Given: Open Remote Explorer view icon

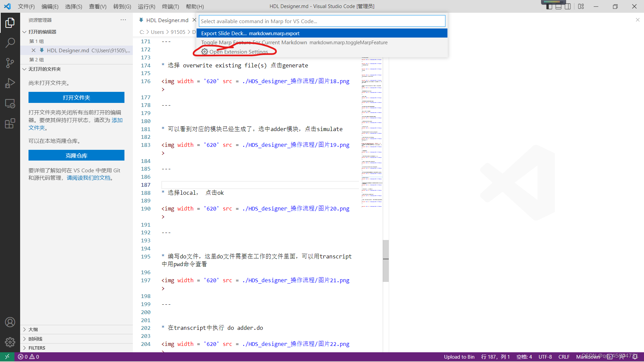Looking at the screenshot, I should click(10, 104).
